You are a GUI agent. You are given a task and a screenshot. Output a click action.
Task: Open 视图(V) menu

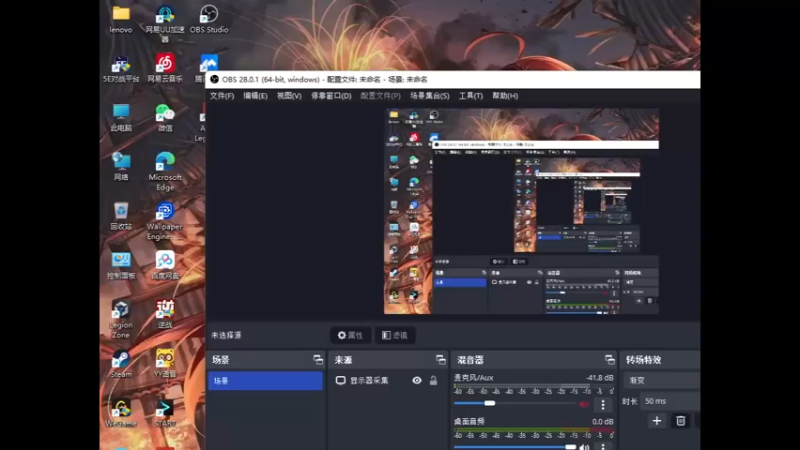click(x=289, y=96)
